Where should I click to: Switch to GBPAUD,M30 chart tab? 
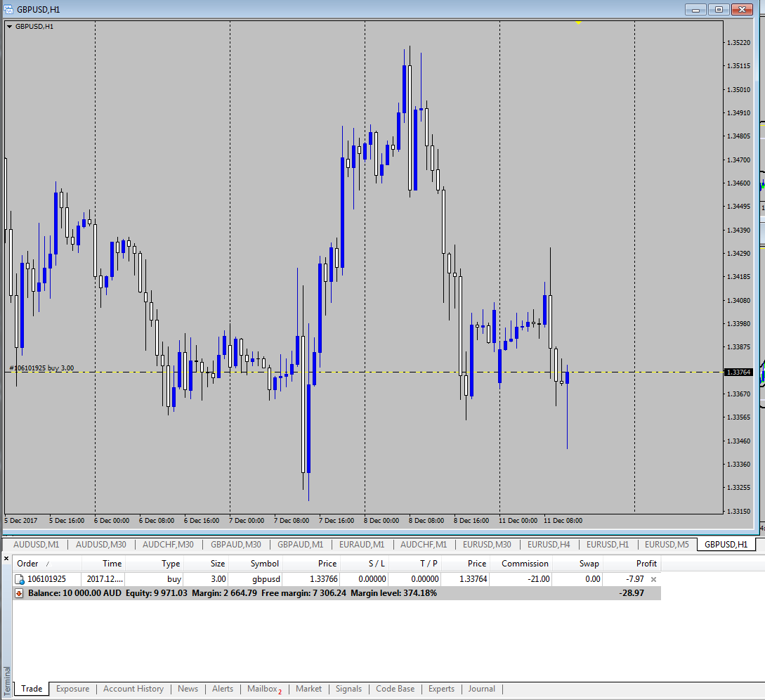pos(235,544)
